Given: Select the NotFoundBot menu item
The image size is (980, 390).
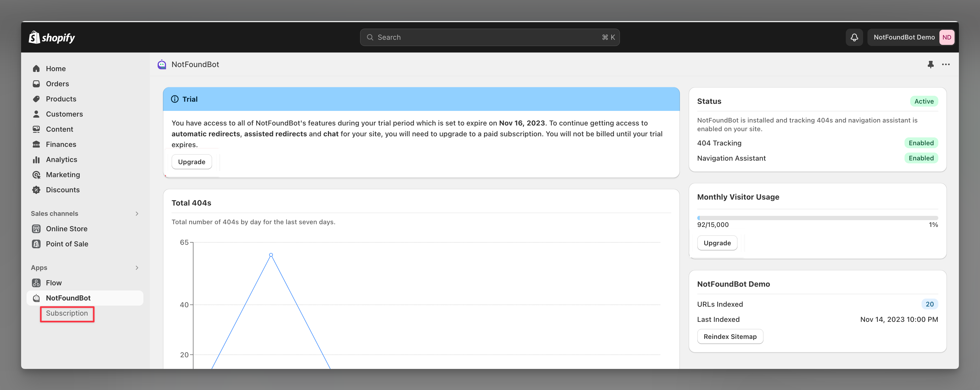Looking at the screenshot, I should point(68,298).
